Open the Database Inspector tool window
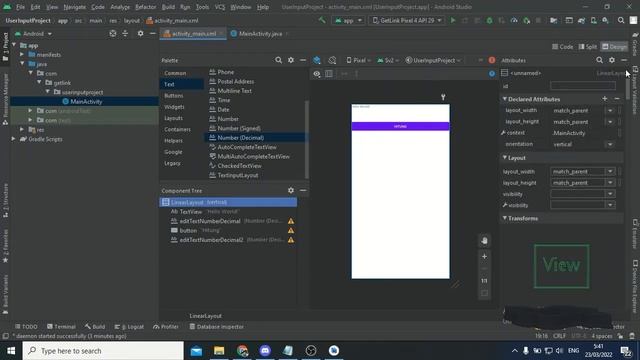This screenshot has height=360, width=640. point(217,327)
